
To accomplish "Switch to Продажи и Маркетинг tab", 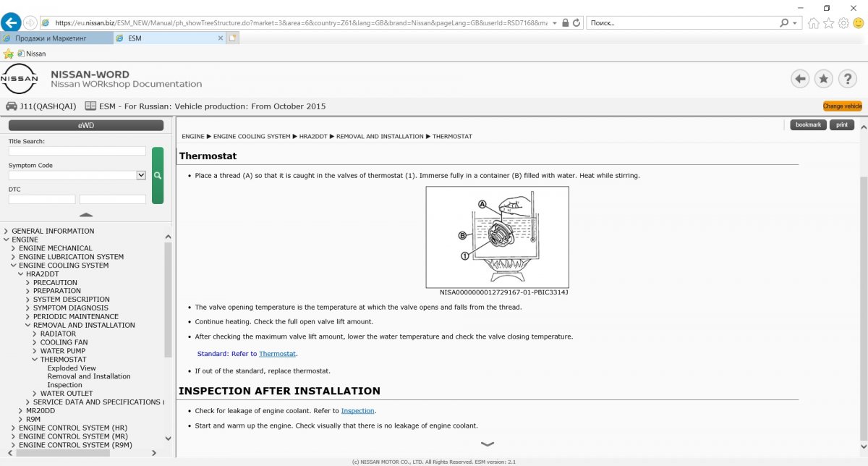I will tap(56, 38).
